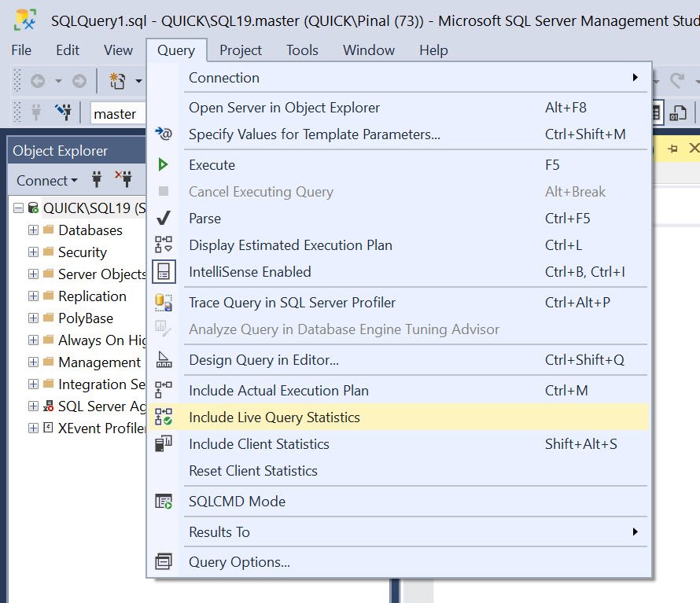Click the Navigate Backward toolbar arrow
The height and width of the screenshot is (603, 700).
point(38,81)
